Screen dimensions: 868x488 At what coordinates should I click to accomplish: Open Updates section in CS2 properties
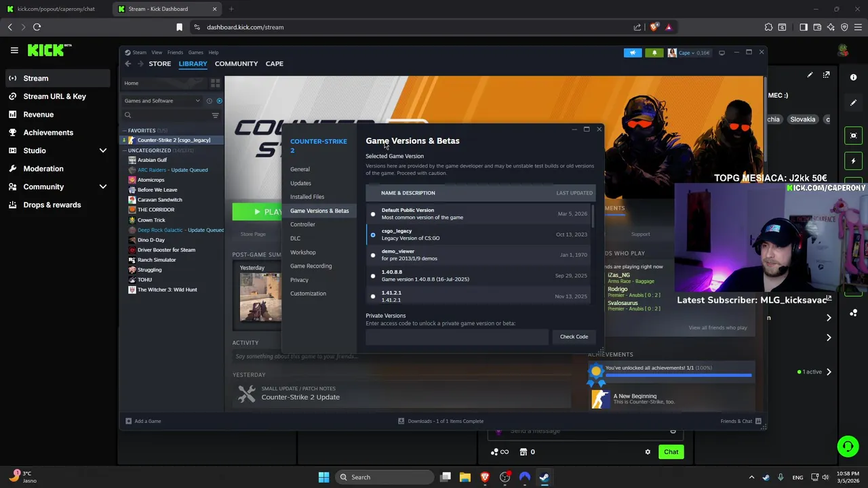pyautogui.click(x=300, y=183)
